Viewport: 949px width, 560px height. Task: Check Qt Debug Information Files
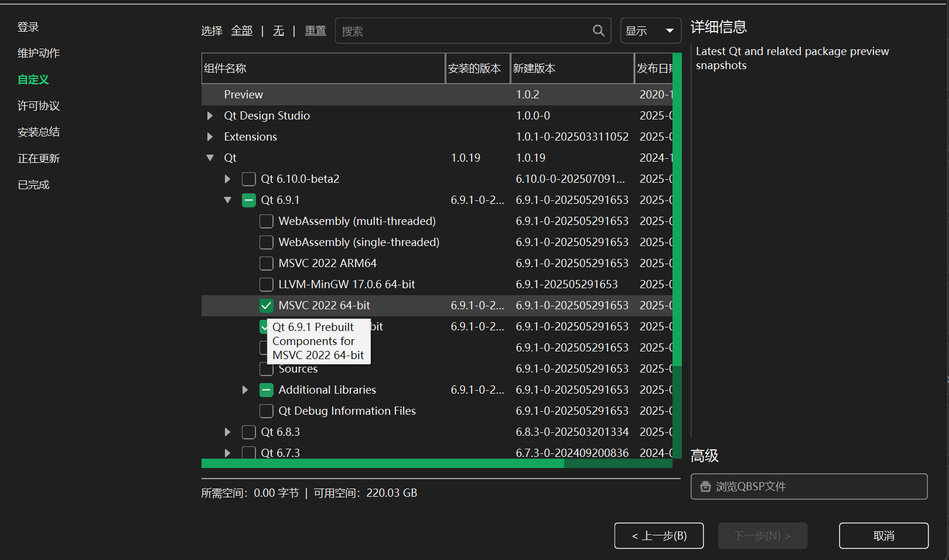tap(266, 411)
